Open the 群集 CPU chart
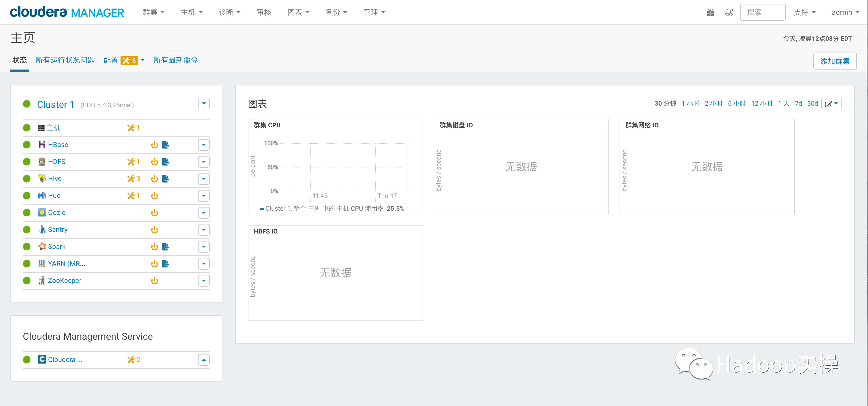 click(x=335, y=166)
